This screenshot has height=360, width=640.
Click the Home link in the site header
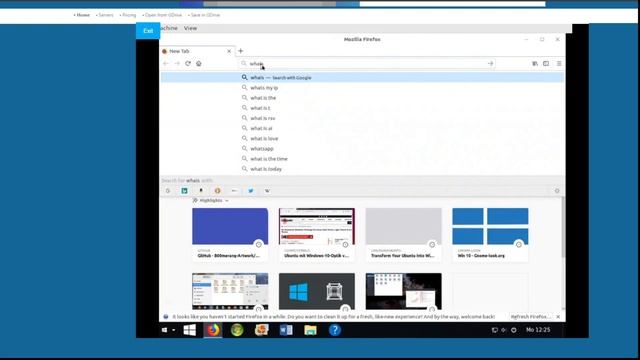[82, 15]
